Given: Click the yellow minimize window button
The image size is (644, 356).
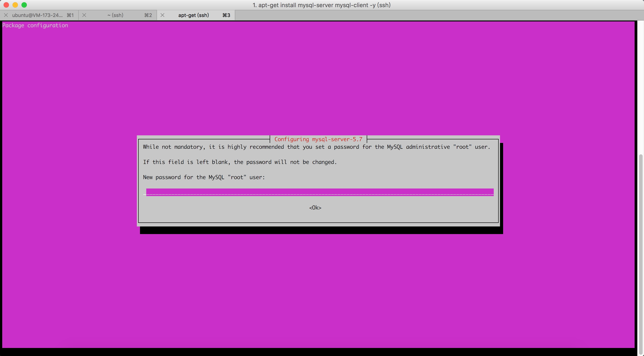Looking at the screenshot, I should click(x=15, y=5).
